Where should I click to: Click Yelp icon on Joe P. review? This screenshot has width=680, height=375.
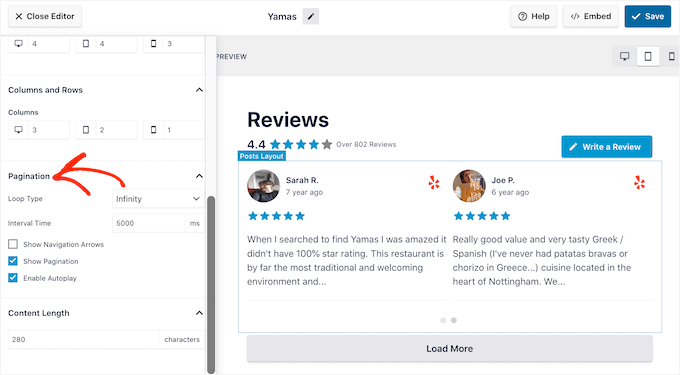coord(639,183)
